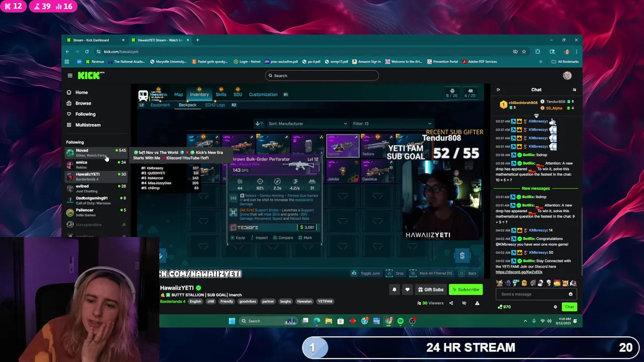Click the green Subscribe button
This screenshot has height=362, width=644.
[x=466, y=290]
